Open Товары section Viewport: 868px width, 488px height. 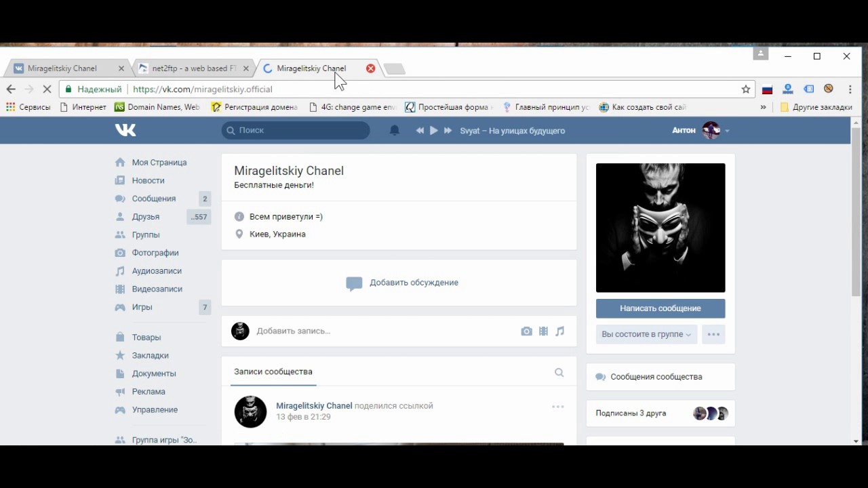[x=146, y=338]
